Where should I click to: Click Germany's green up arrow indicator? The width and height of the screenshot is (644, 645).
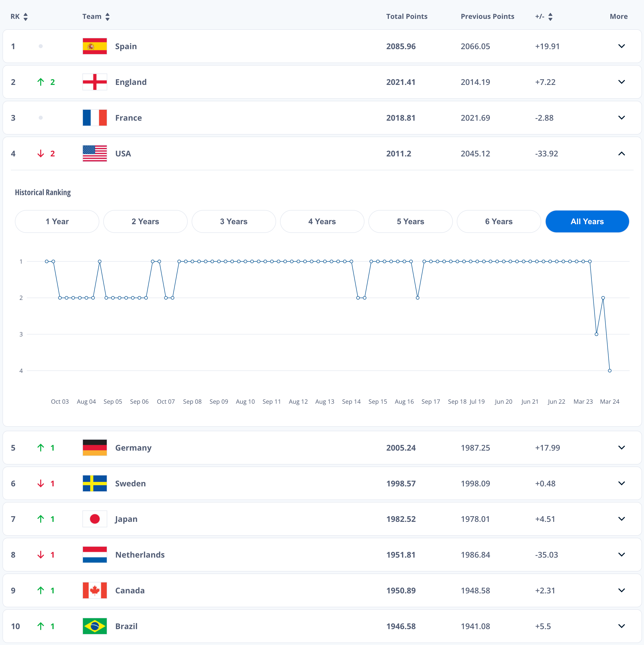pos(41,448)
